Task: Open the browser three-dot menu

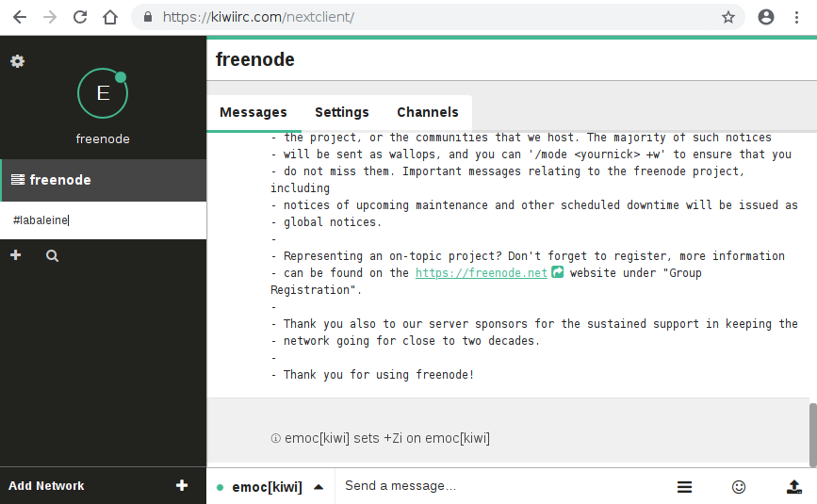Action: pos(796,17)
